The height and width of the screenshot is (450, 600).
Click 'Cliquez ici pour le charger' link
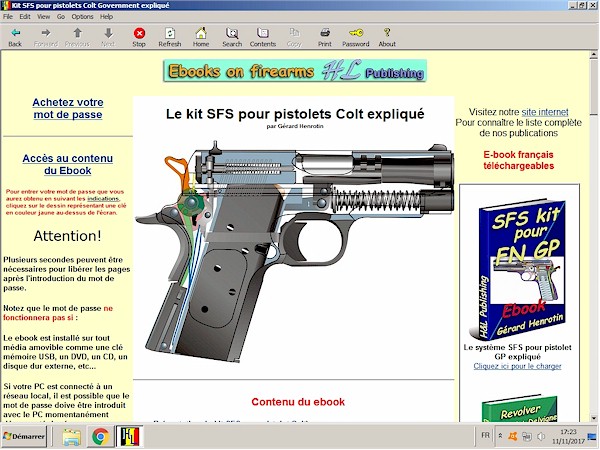pos(517,366)
